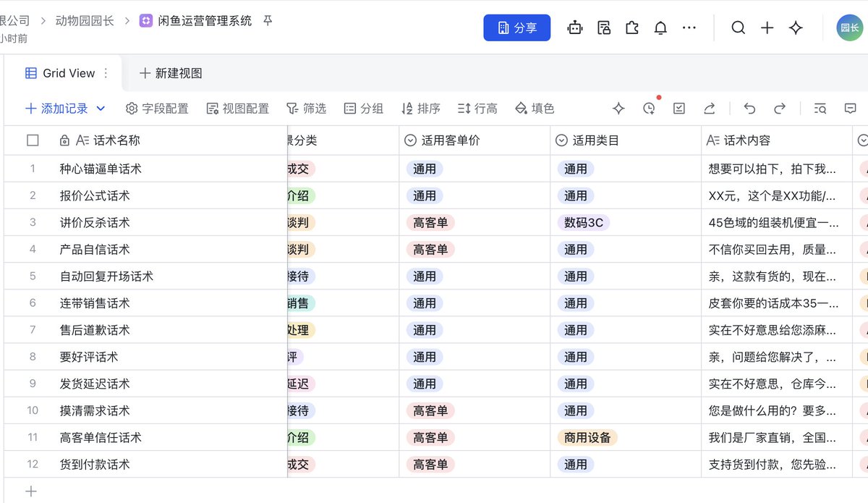Click the 适用类目 column header
The height and width of the screenshot is (503, 868).
(626, 140)
